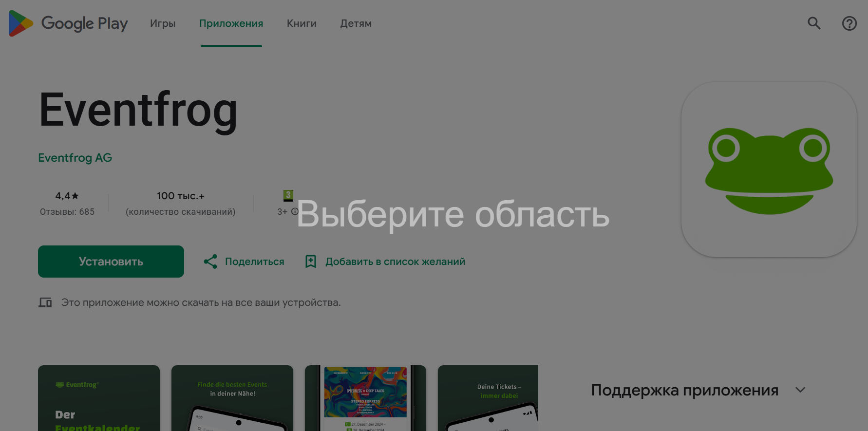The width and height of the screenshot is (868, 431).
Task: Expand the Поддержка приложения section
Action: pyautogui.click(x=800, y=390)
